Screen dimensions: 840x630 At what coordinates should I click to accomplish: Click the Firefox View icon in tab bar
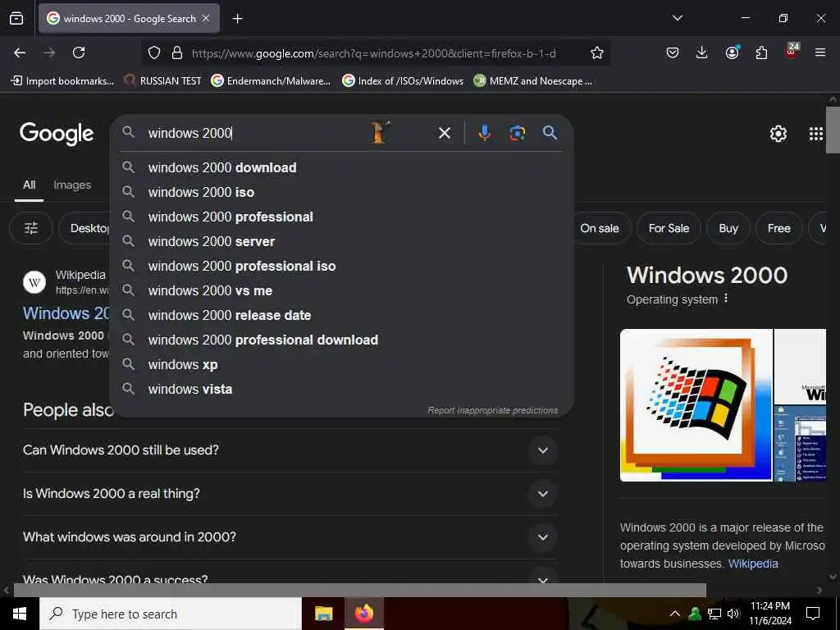16,18
